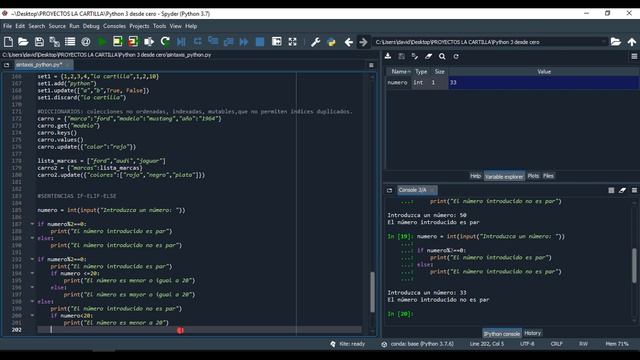Click the debug step into icon

(x=213, y=42)
